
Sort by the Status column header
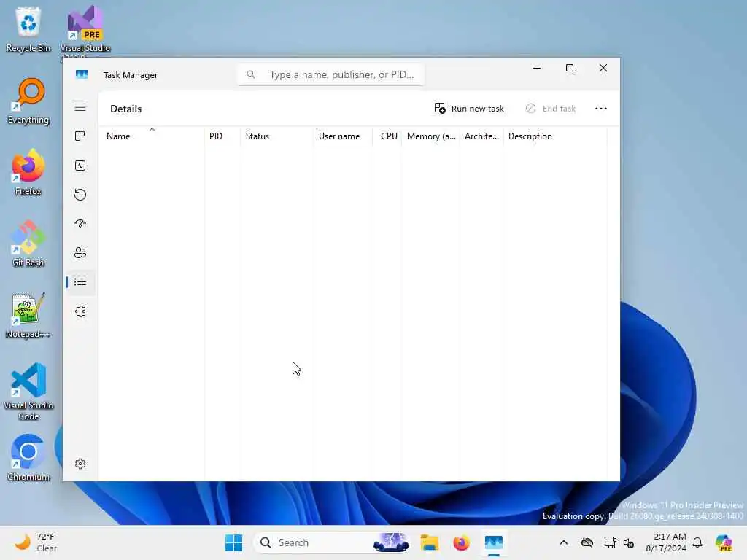click(277, 136)
